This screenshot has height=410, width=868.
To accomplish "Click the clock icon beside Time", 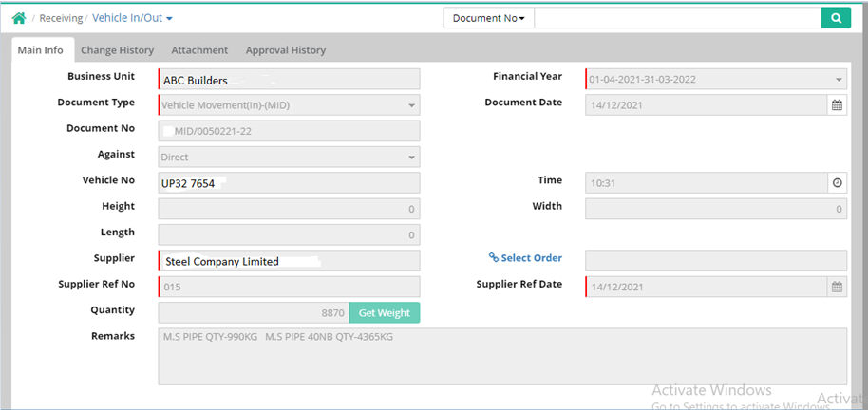I will 837,183.
